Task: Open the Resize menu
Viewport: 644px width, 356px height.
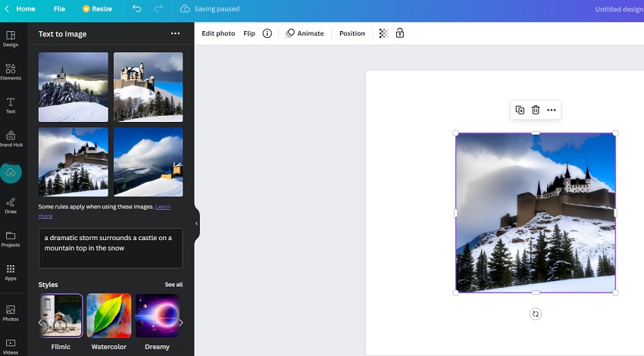Action: point(97,8)
